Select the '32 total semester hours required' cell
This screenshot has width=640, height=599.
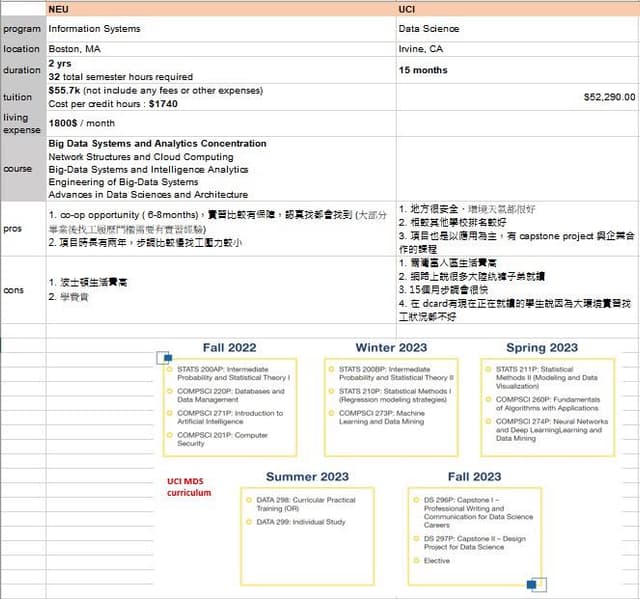click(x=221, y=70)
